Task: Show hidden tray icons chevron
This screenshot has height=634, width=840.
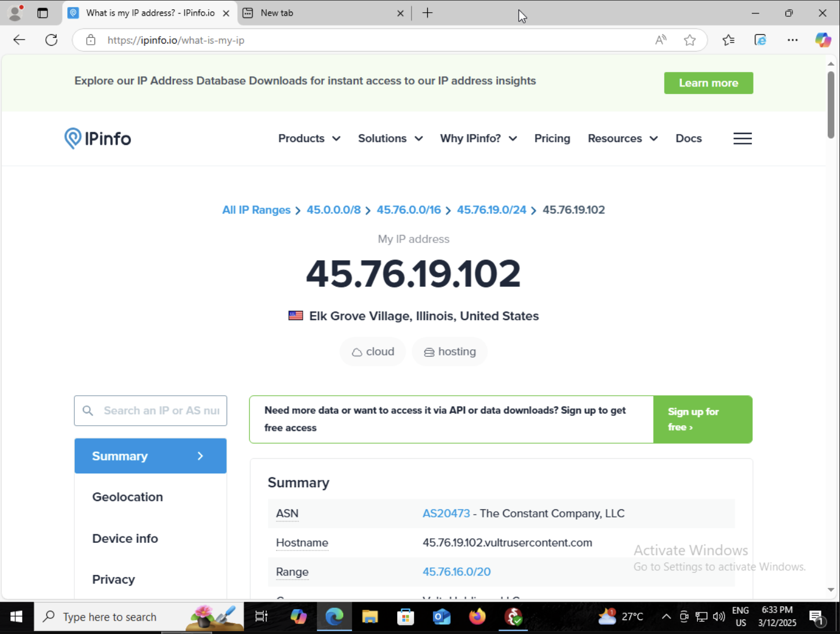Action: (667, 617)
